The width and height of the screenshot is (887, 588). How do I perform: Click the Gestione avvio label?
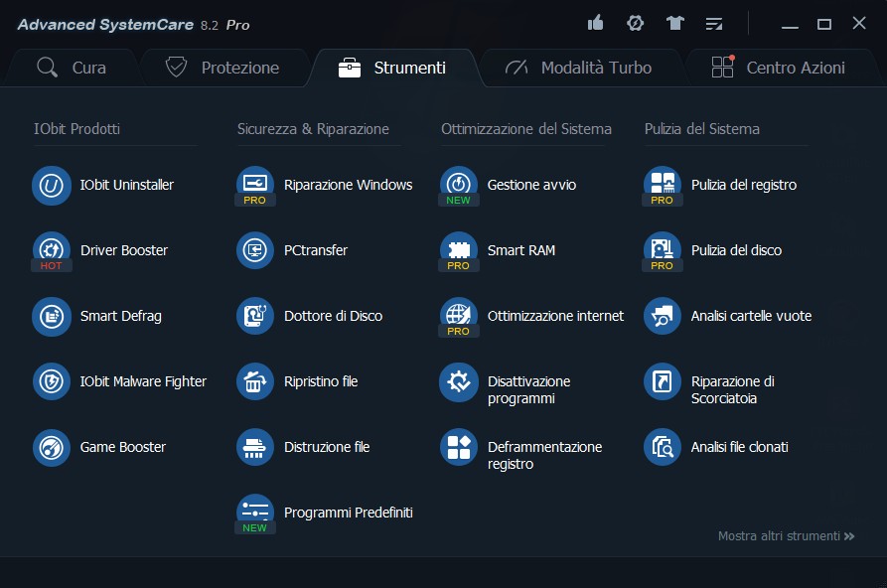(531, 185)
